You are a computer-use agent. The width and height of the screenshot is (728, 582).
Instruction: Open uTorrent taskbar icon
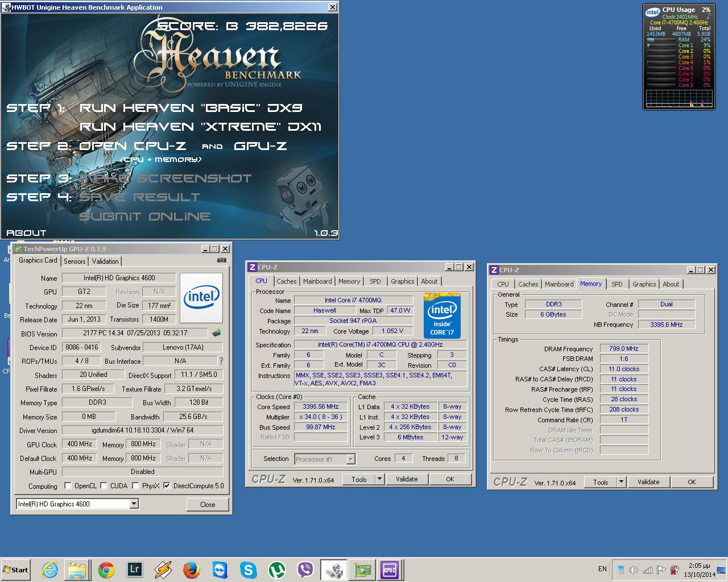click(x=276, y=569)
